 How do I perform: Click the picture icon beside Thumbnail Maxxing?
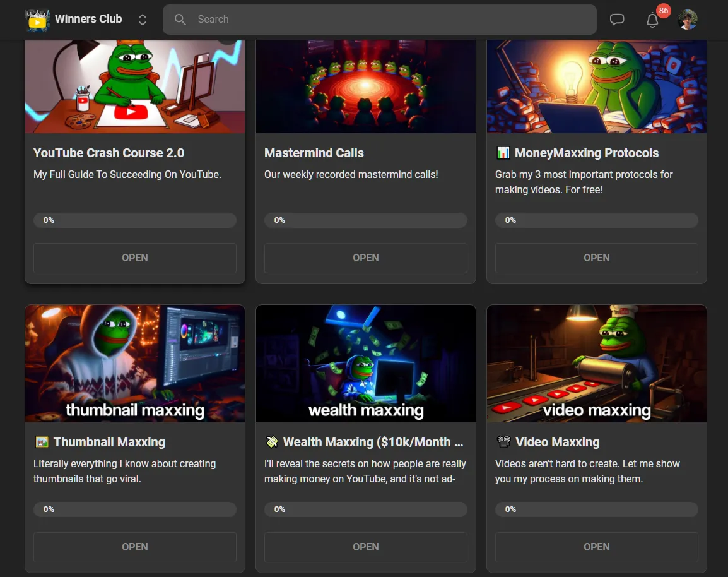click(x=42, y=442)
